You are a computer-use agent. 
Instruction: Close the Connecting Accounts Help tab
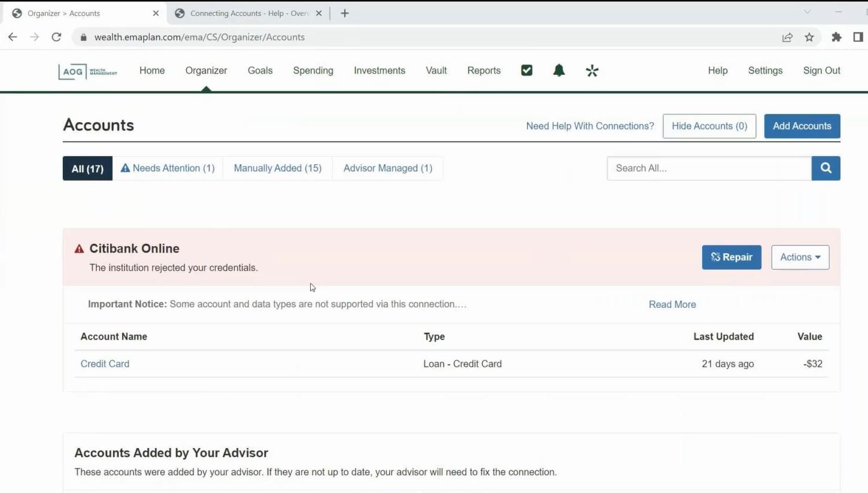318,13
